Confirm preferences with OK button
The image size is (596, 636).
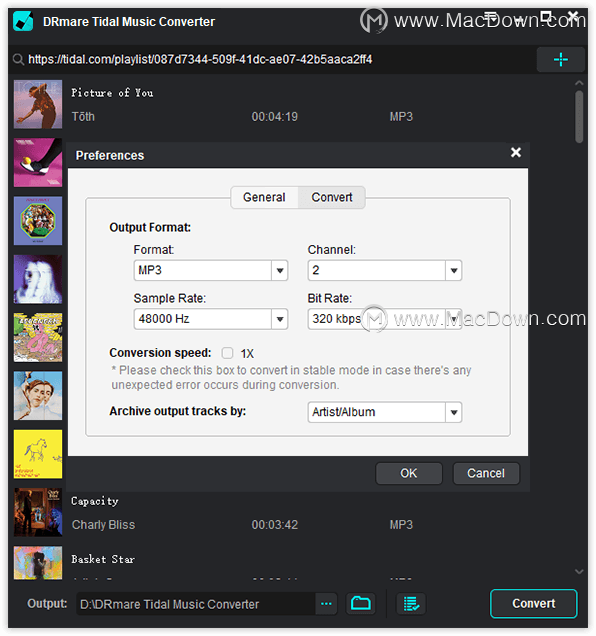click(409, 473)
